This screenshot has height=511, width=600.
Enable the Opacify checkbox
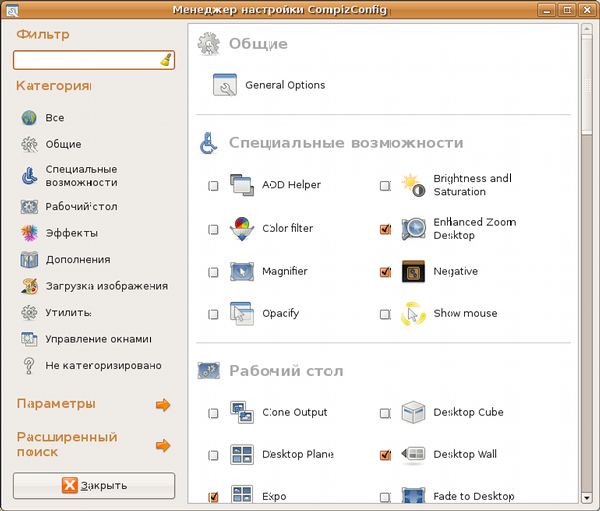coord(213,314)
